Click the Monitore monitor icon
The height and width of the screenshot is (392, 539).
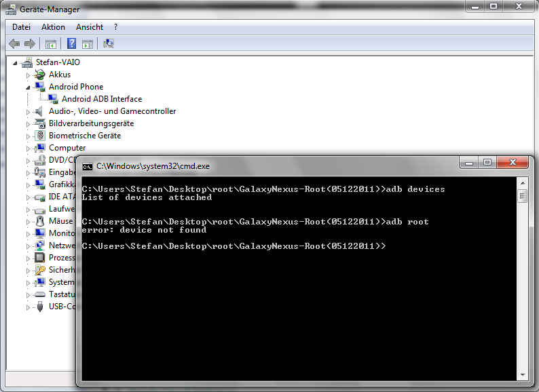pyautogui.click(x=40, y=233)
